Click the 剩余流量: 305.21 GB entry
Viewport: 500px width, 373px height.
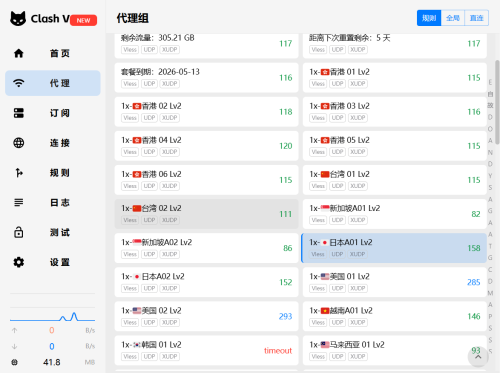[206, 46]
